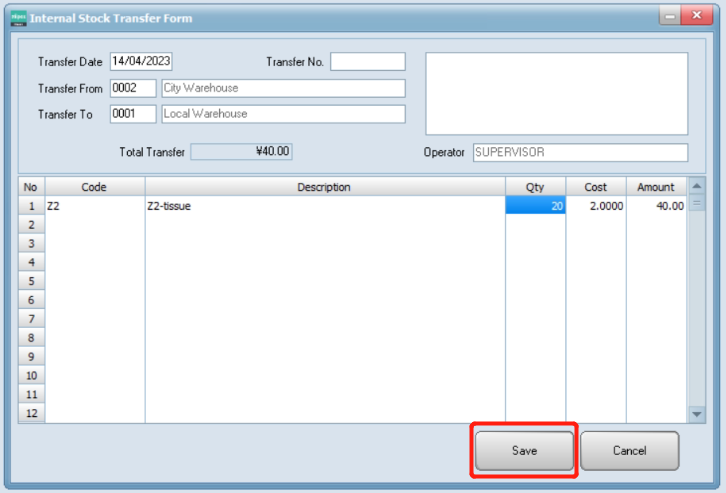Select the Qty cell showing 20
Image resolution: width=726 pixels, height=493 pixels.
pos(535,206)
